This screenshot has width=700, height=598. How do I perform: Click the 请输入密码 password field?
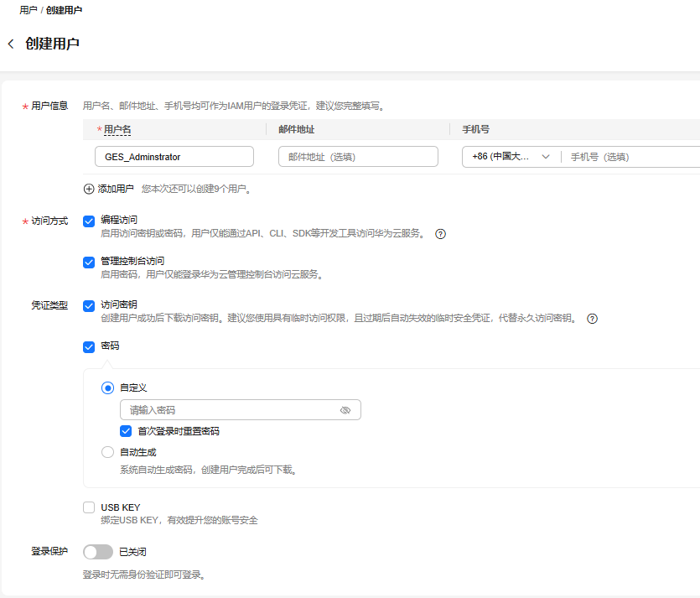coord(231,410)
